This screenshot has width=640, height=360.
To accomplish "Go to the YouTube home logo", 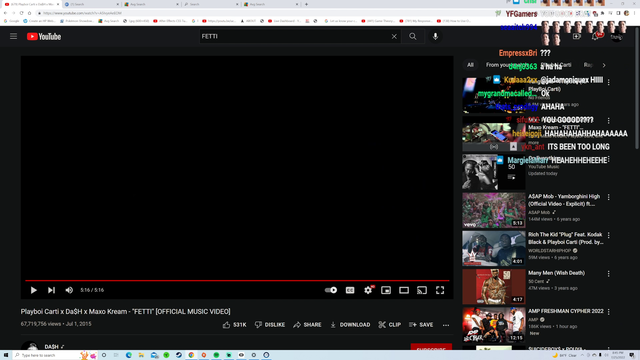I will (x=44, y=36).
